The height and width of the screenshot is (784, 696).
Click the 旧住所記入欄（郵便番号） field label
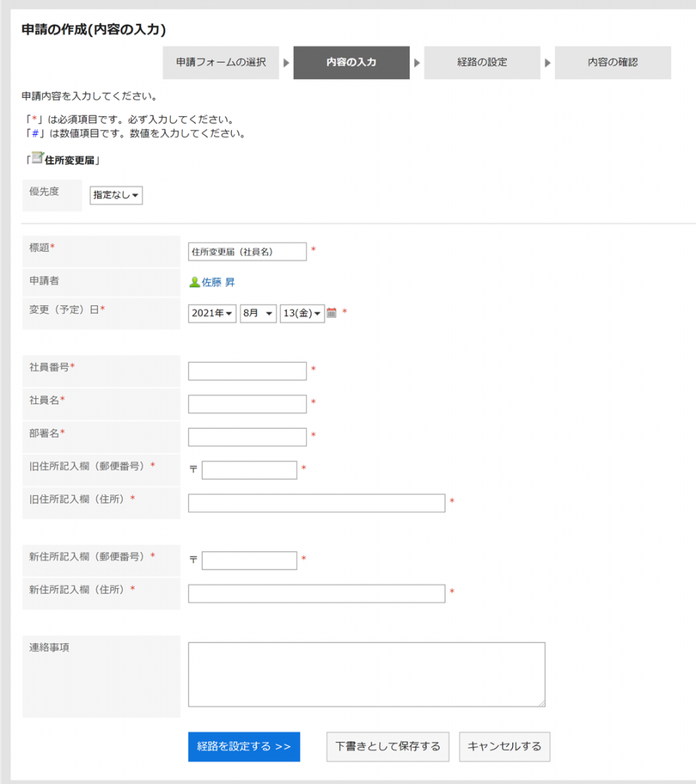coord(92,466)
